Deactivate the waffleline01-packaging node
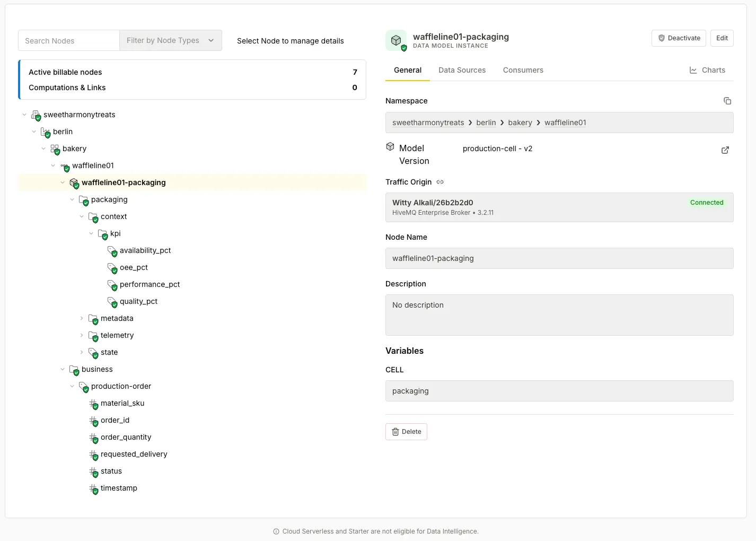The height and width of the screenshot is (541, 756). tap(679, 38)
